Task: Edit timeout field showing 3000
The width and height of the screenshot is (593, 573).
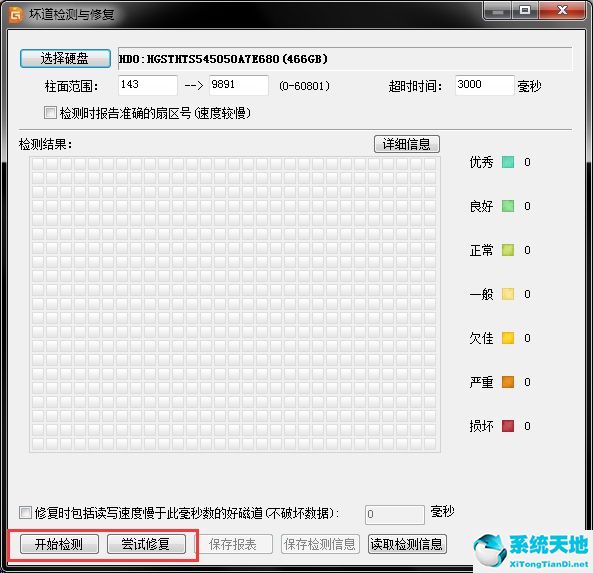Action: (484, 85)
